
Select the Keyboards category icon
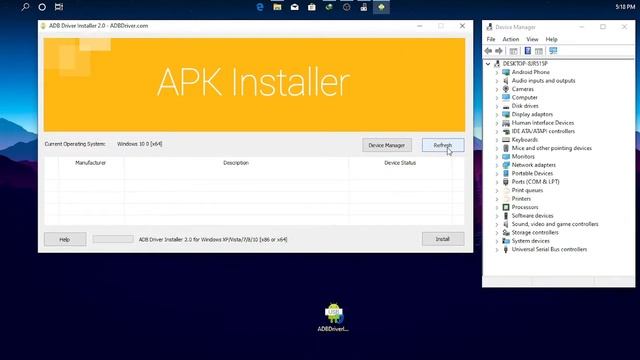pyautogui.click(x=506, y=140)
